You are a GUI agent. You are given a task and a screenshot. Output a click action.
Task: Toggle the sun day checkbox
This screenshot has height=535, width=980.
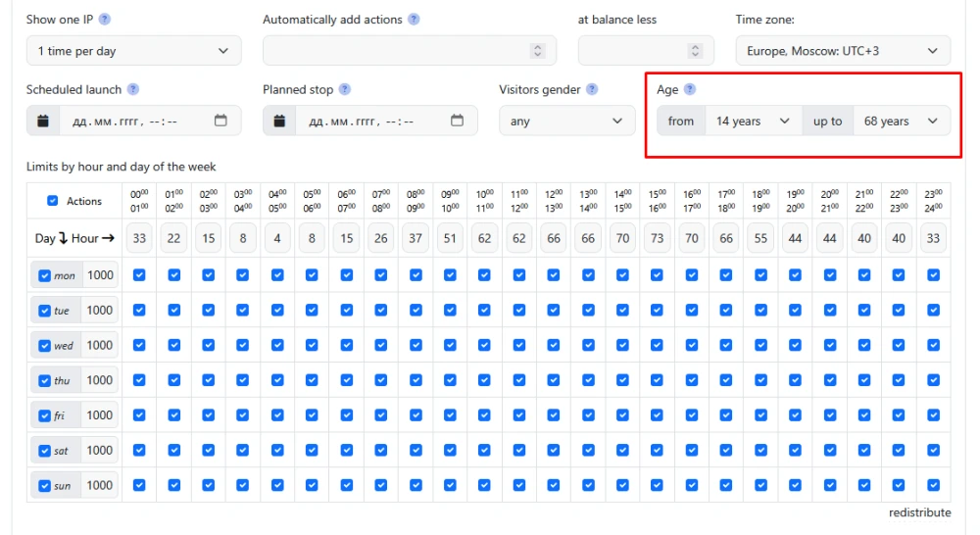[44, 486]
